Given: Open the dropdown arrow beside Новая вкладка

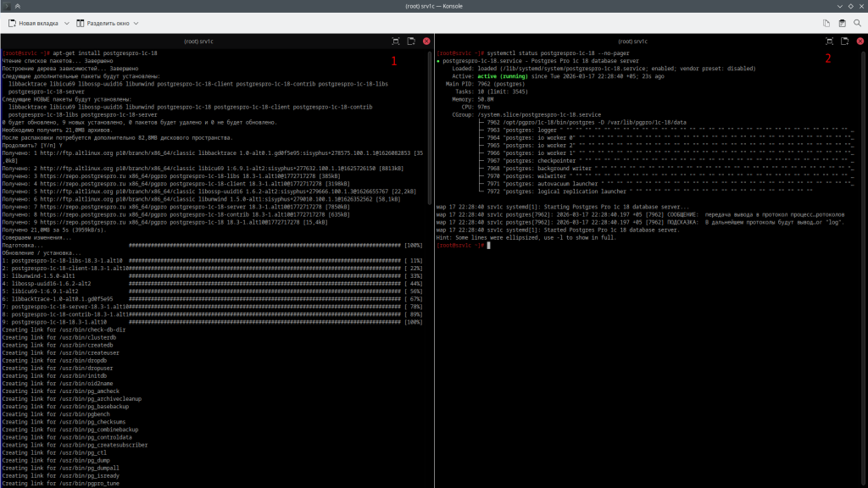Looking at the screenshot, I should pyautogui.click(x=66, y=23).
